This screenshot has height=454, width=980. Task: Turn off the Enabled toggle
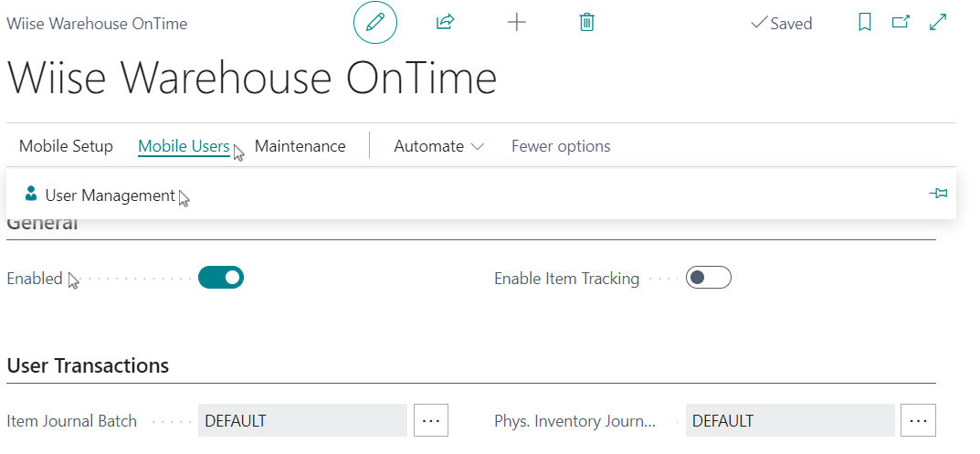221,278
